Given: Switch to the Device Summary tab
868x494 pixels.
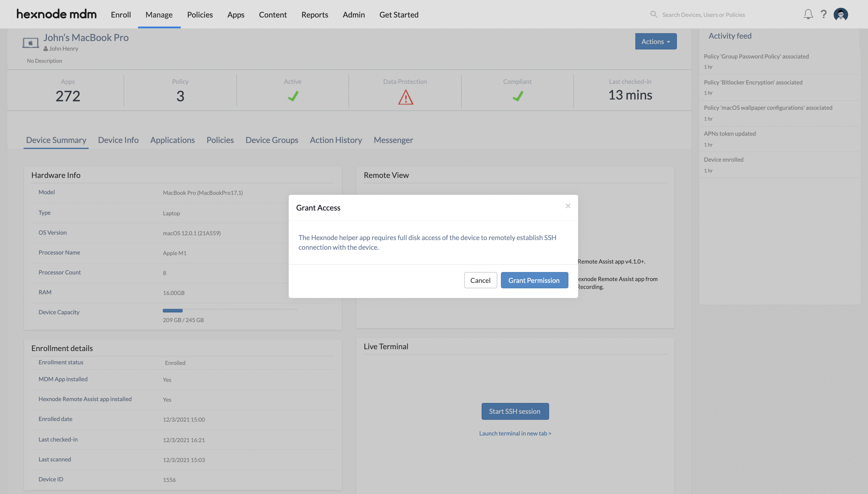Looking at the screenshot, I should tap(56, 140).
